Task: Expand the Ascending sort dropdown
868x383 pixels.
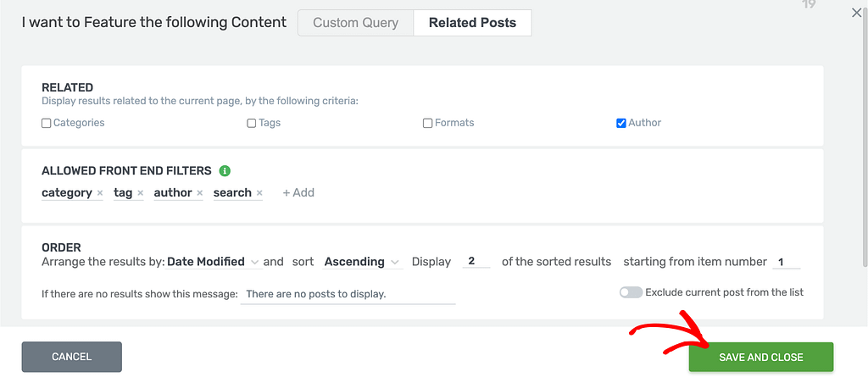Action: point(363,262)
